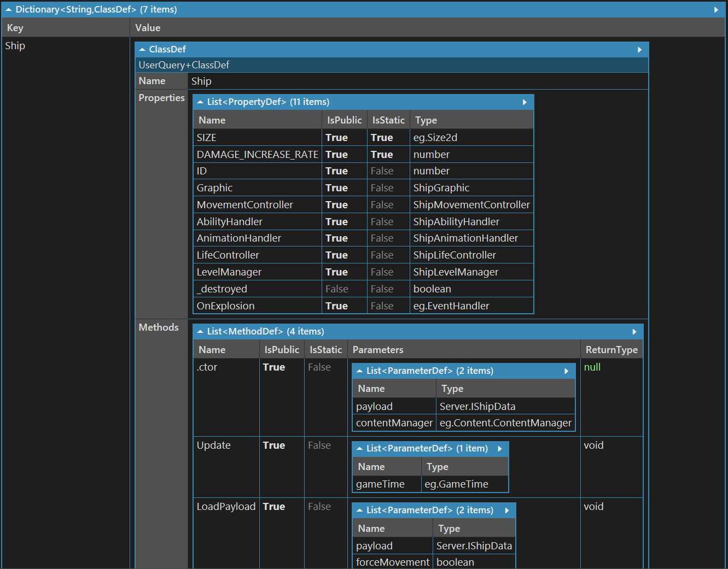Select the ShipMovementController type cell
This screenshot has width=728, height=569.
click(471, 205)
